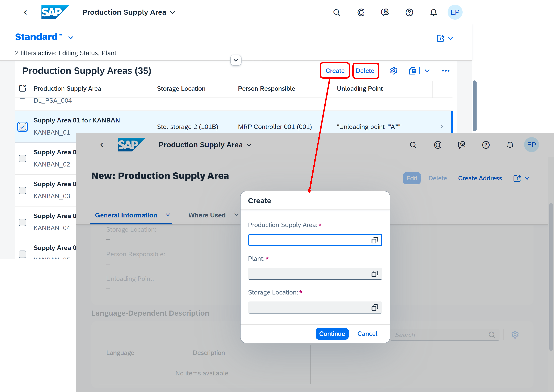554x392 pixels.
Task: Switch to the Where Used tab
Action: click(207, 215)
